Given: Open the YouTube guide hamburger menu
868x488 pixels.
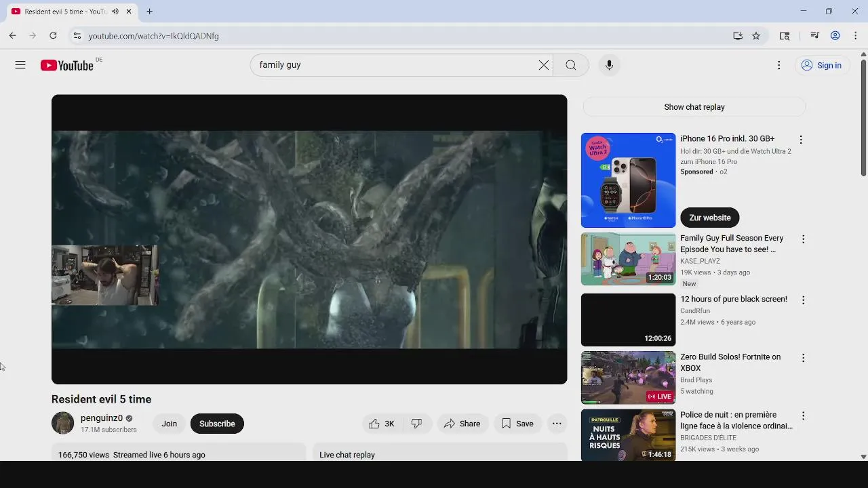Looking at the screenshot, I should click(x=20, y=65).
